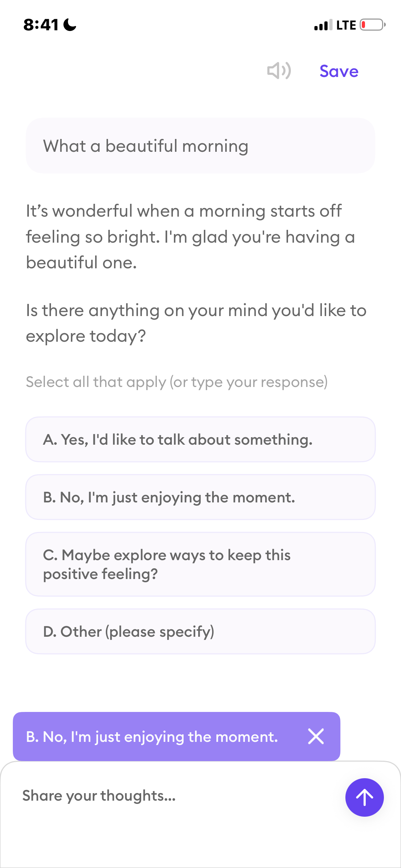Remove selected answer with X icon
Image resolution: width=401 pixels, height=868 pixels.
(x=316, y=736)
